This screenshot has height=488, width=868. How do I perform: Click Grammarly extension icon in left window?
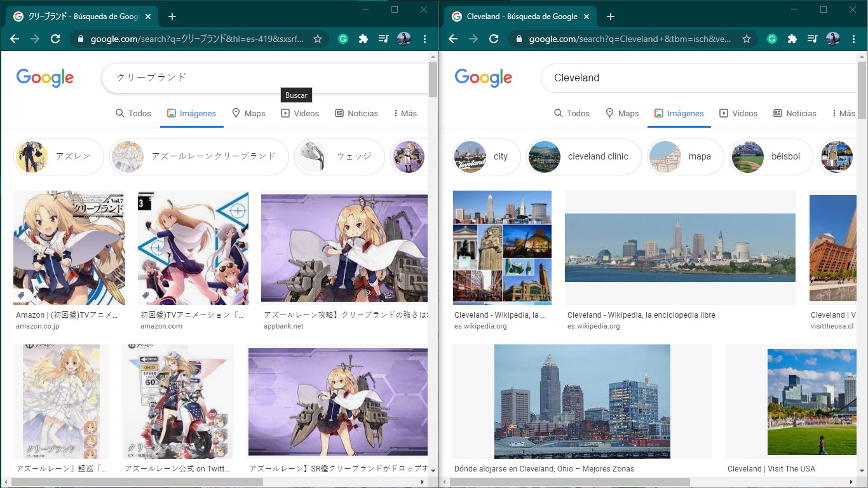(343, 39)
